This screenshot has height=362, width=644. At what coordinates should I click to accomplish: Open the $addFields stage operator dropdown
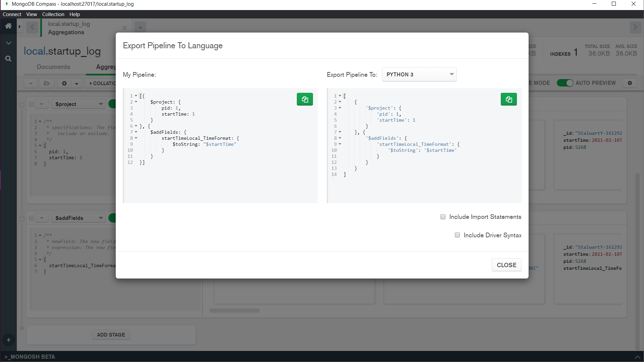pyautogui.click(x=78, y=218)
